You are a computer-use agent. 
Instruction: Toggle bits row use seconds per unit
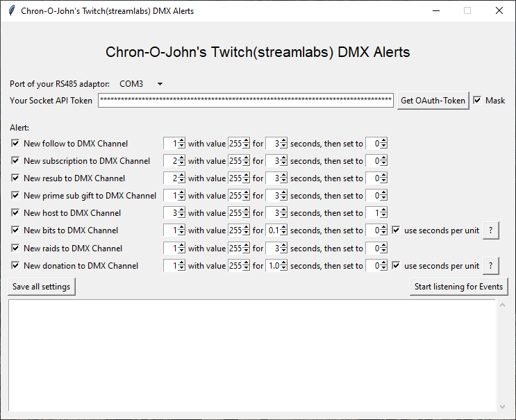(396, 230)
